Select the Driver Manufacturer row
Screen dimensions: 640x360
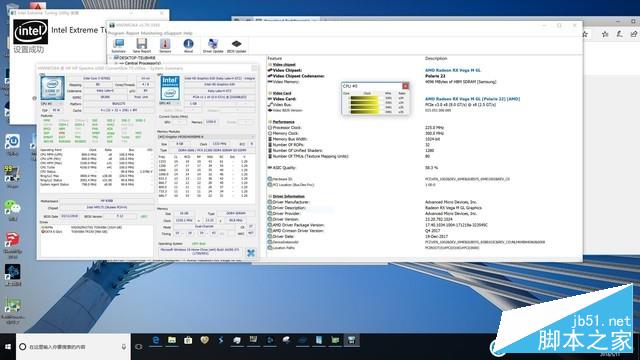(424, 202)
